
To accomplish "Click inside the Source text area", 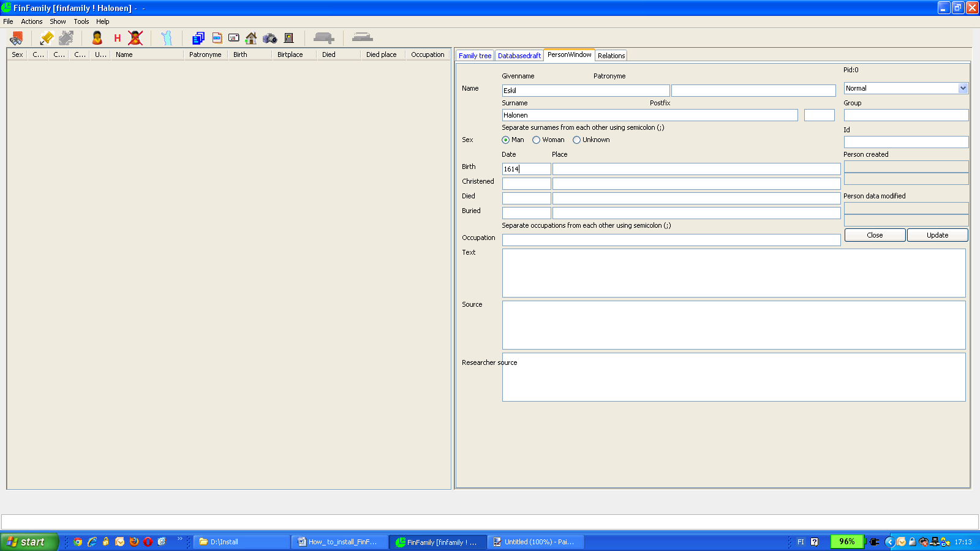I will pos(734,325).
